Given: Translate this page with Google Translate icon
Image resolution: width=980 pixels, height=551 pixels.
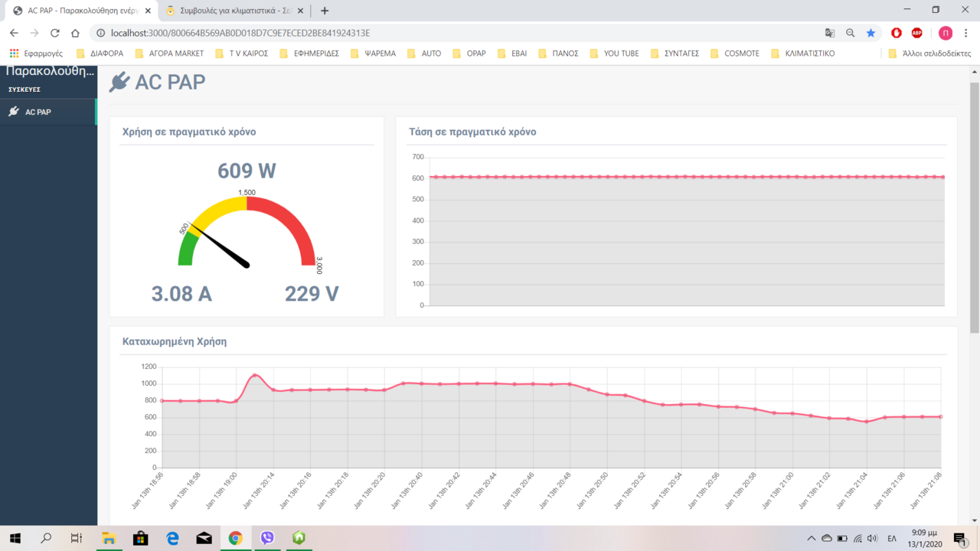Looking at the screenshot, I should pos(830,33).
